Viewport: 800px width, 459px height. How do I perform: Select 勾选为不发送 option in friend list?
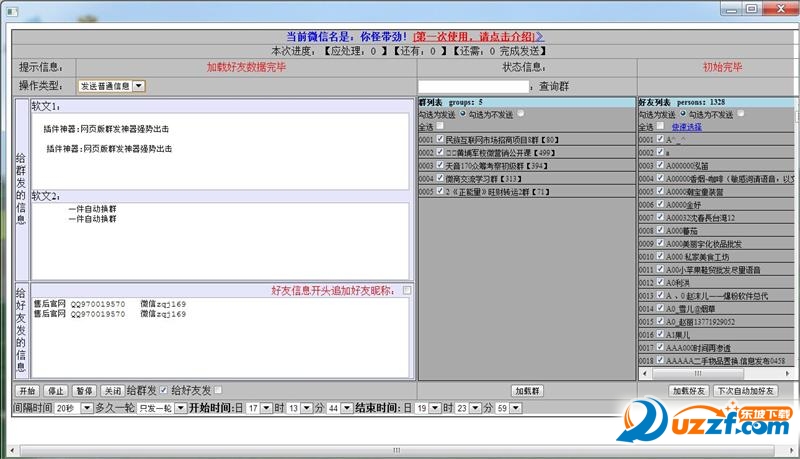[740, 114]
